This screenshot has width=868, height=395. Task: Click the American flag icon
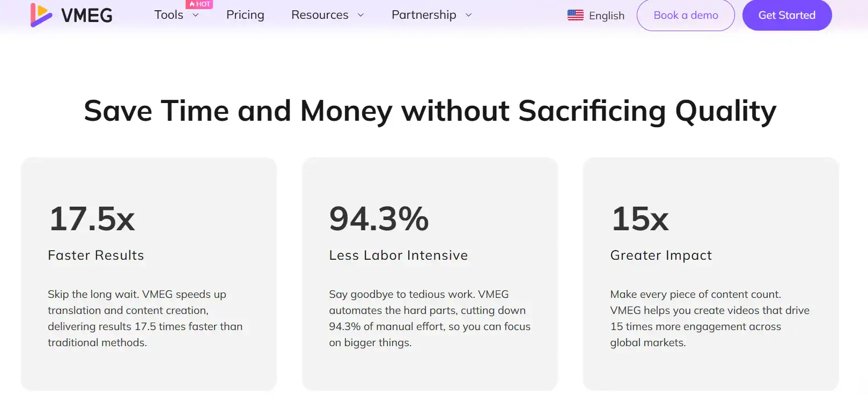click(575, 15)
